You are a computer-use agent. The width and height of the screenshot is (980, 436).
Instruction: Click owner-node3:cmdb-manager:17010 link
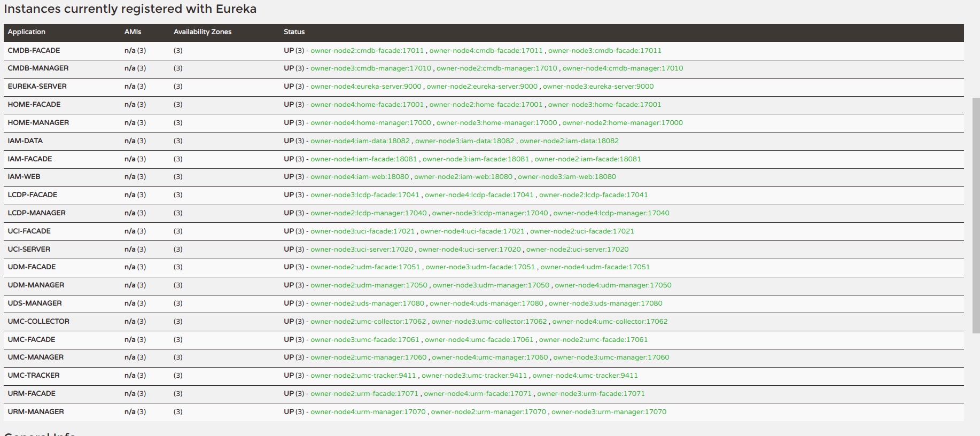tap(371, 68)
